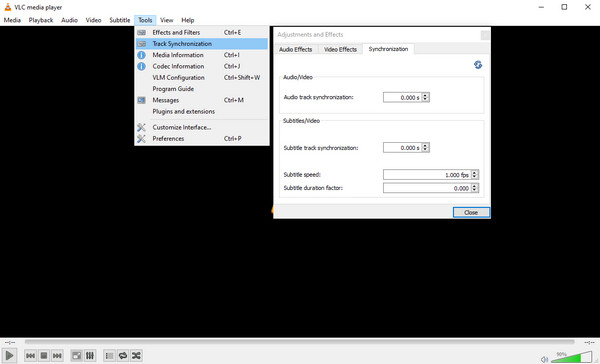The width and height of the screenshot is (600, 364).
Task: Open the Playback menu
Action: tap(41, 20)
